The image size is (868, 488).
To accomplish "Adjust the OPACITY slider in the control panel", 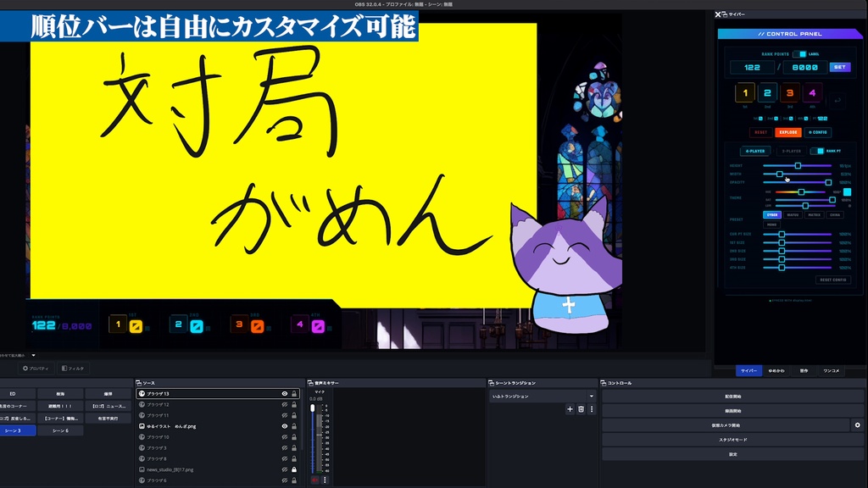I will [827, 181].
